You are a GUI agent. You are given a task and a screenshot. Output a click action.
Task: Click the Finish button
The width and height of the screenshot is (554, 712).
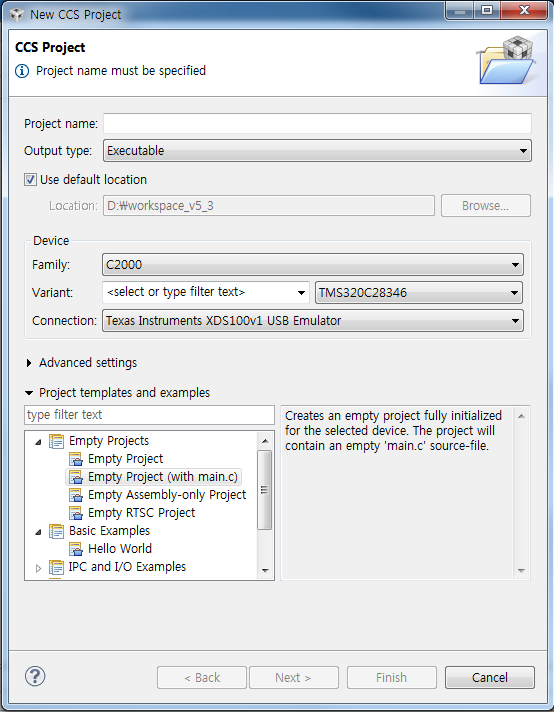click(391, 677)
